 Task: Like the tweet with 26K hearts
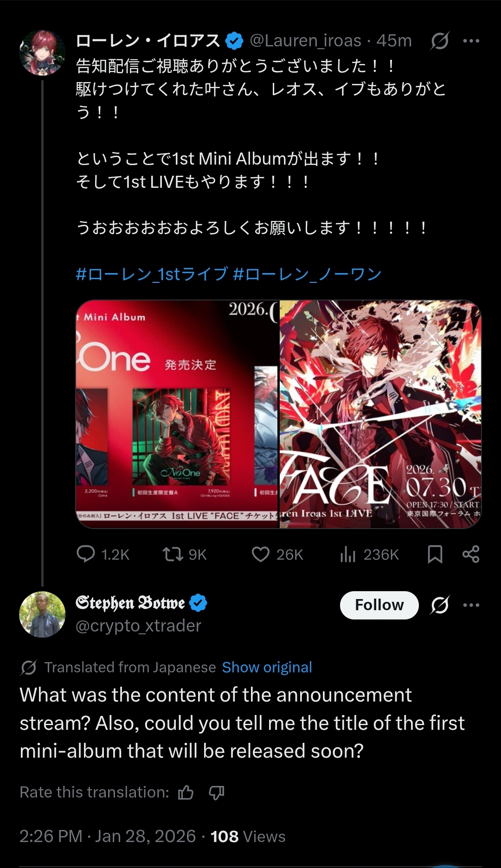point(260,554)
